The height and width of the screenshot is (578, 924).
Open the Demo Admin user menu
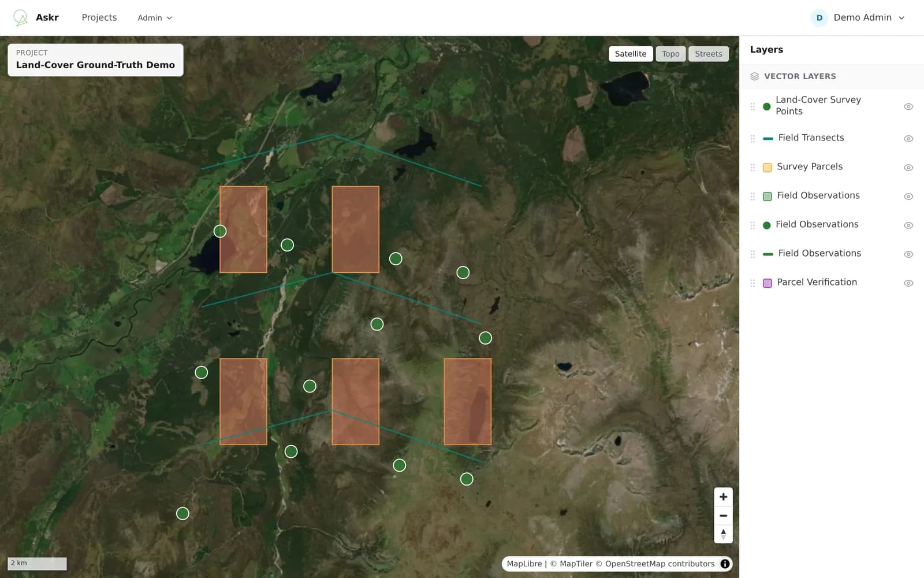pos(858,17)
